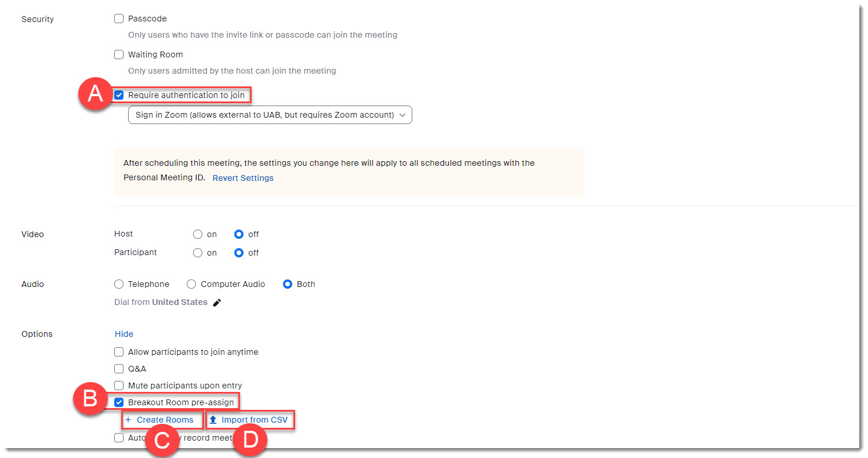Enable the Passcode checkbox
Image resolution: width=868 pixels, height=458 pixels.
pyautogui.click(x=119, y=19)
